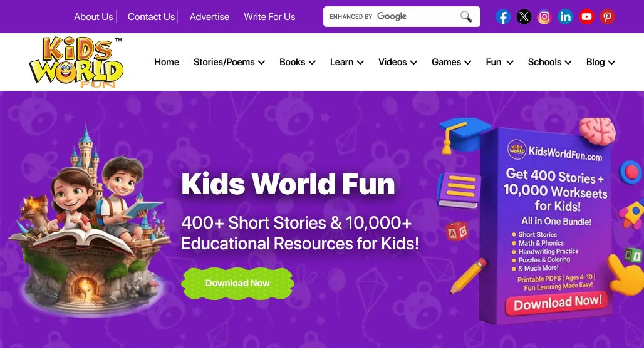644x362 pixels.
Task: Click the search magnifier icon
Action: coord(466,17)
